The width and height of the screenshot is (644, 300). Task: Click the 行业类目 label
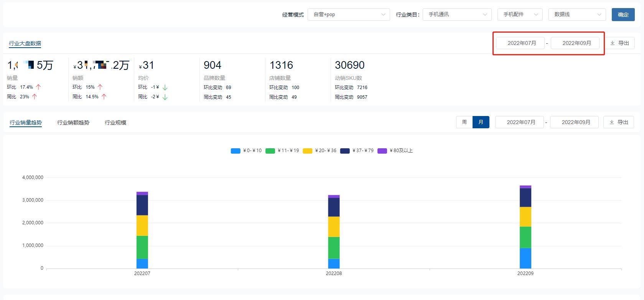408,15
